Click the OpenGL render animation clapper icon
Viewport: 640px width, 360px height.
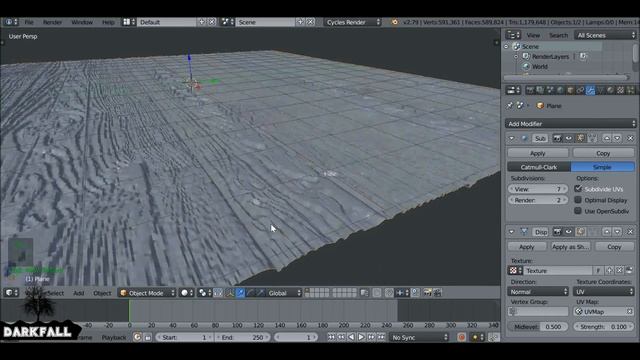[x=437, y=293]
